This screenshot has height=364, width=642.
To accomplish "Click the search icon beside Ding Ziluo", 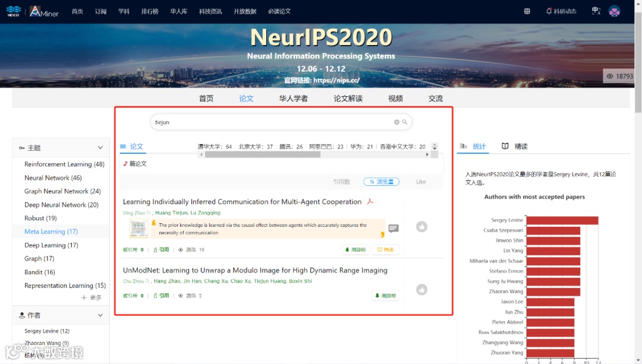I will click(149, 213).
